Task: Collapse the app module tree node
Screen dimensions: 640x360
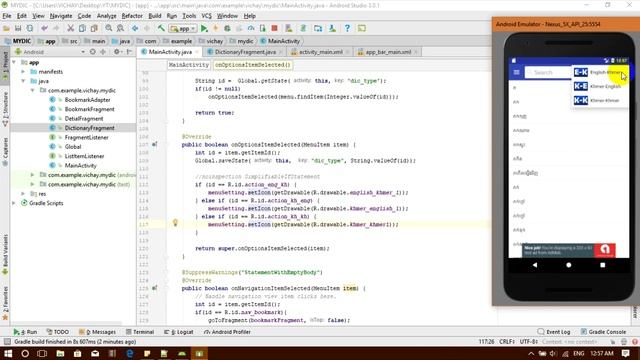Action: pyautogui.click(x=14, y=62)
